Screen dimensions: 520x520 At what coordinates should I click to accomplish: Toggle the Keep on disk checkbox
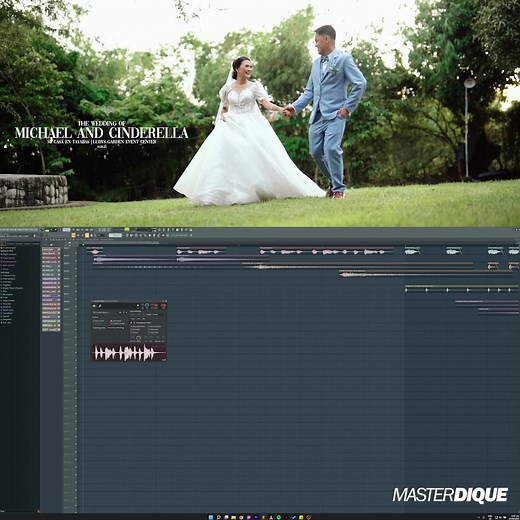pyautogui.click(x=98, y=321)
